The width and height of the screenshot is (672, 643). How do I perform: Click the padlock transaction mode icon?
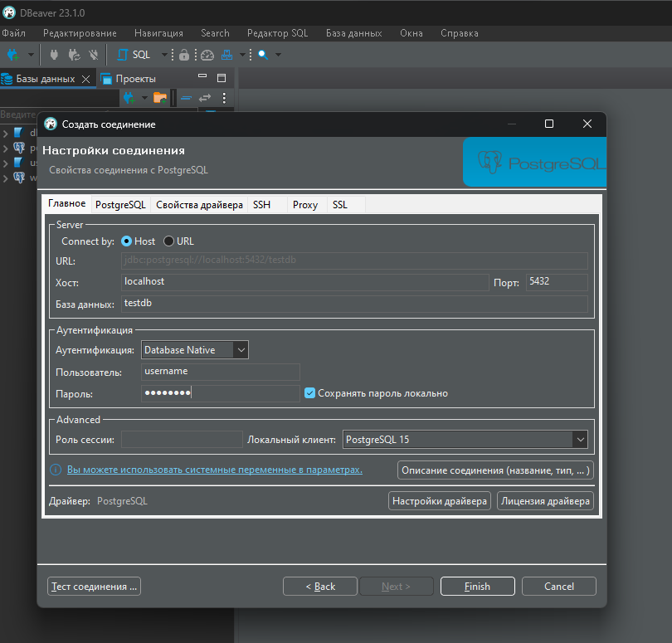pos(184,55)
